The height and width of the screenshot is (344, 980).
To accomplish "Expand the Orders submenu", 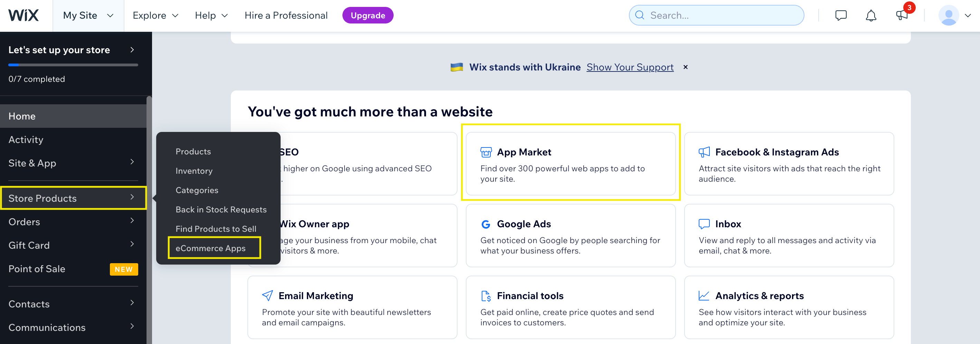I will tap(132, 220).
